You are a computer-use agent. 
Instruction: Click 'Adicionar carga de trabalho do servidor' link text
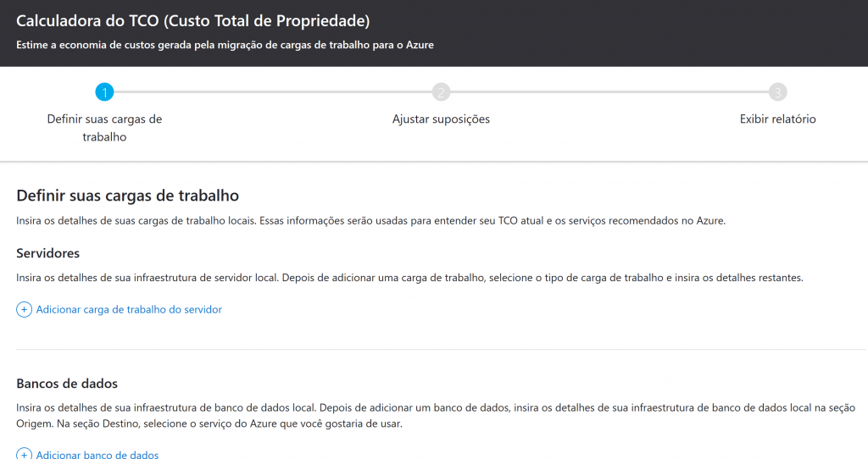click(129, 310)
